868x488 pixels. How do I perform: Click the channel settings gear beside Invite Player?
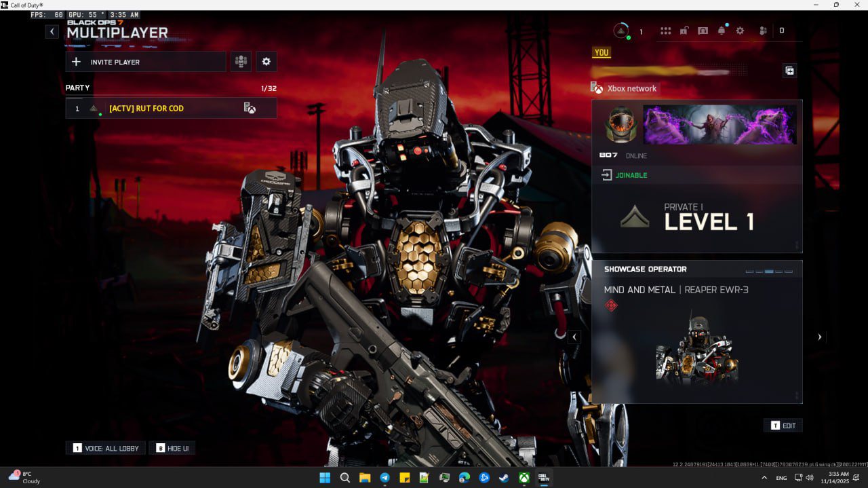pyautogui.click(x=266, y=61)
